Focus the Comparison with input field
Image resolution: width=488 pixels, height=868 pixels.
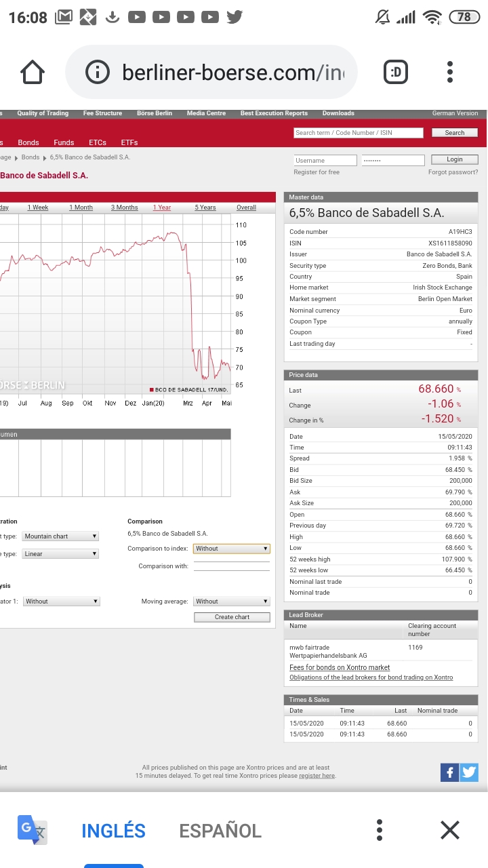click(232, 566)
